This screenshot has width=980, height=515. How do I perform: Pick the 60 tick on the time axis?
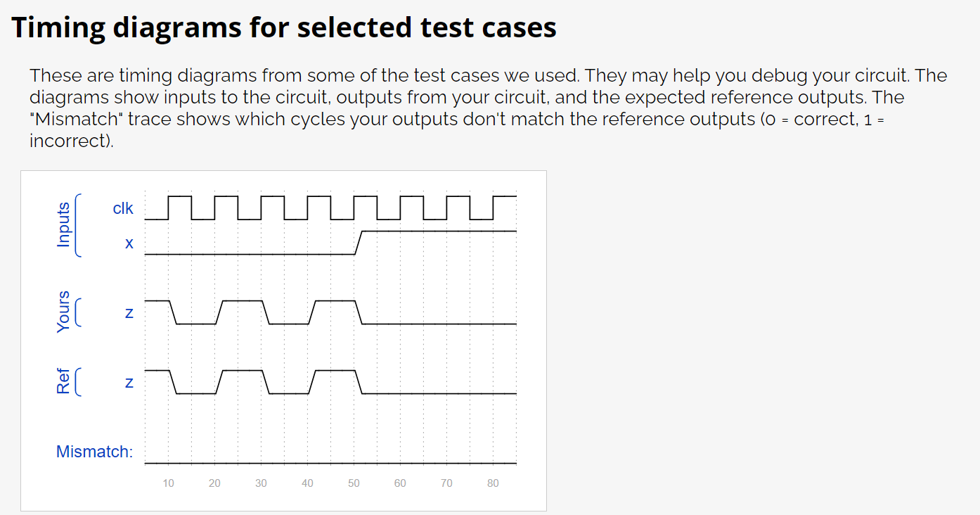pyautogui.click(x=400, y=483)
